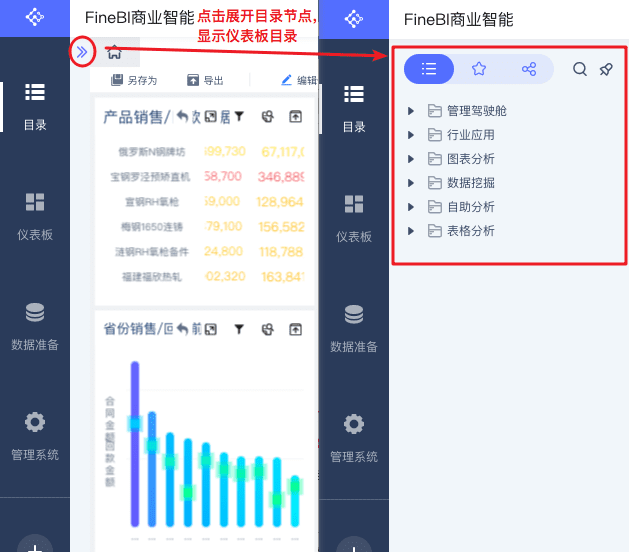Select the 管理驾驶舱 folder

coord(467,111)
